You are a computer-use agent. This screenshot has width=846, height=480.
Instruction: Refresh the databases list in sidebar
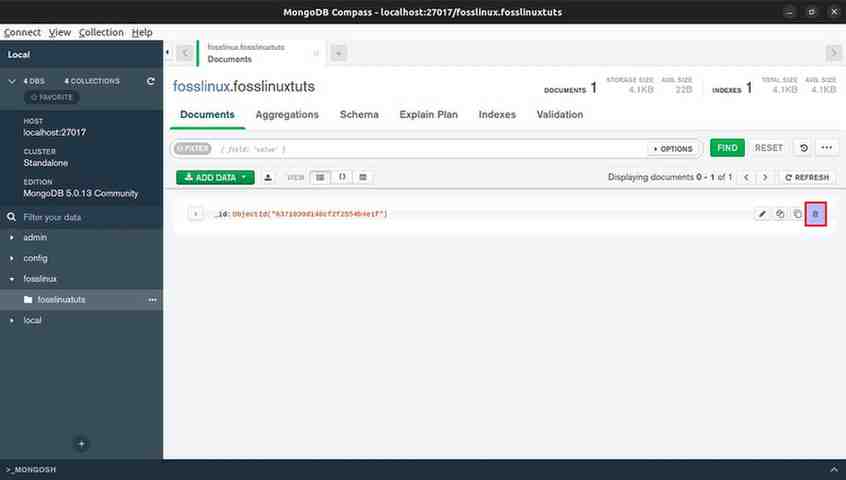point(151,81)
